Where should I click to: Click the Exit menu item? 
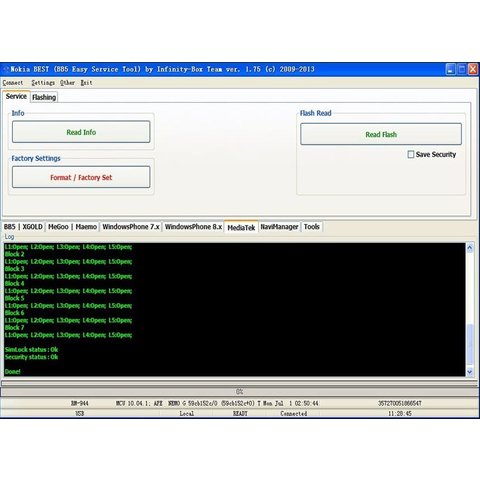[86, 82]
